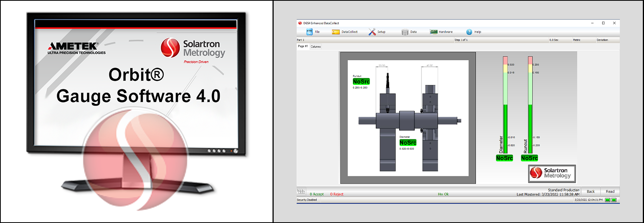Maximize the OGS4 Enhanced DataCollect window
This screenshot has height=223, width=644.
(603, 23)
